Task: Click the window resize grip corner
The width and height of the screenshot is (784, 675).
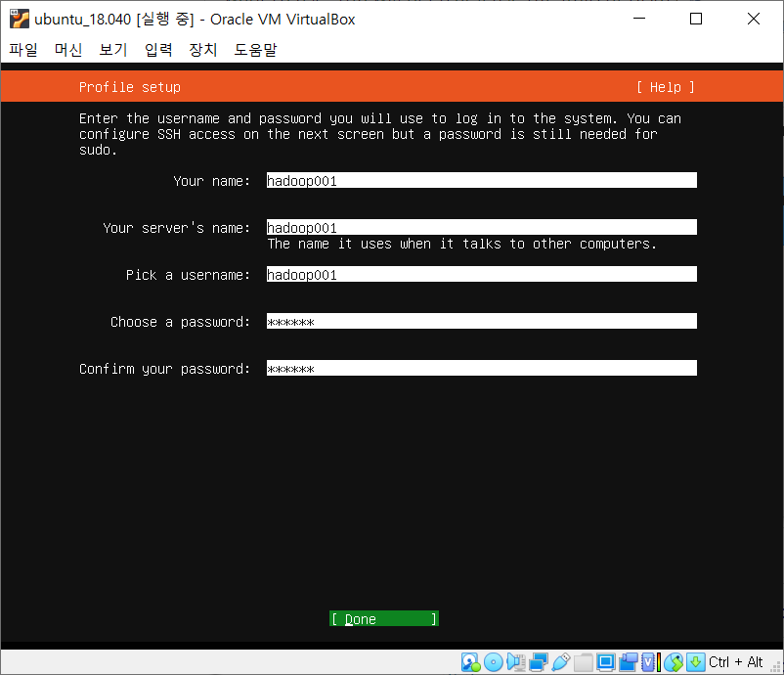Action: point(776,668)
